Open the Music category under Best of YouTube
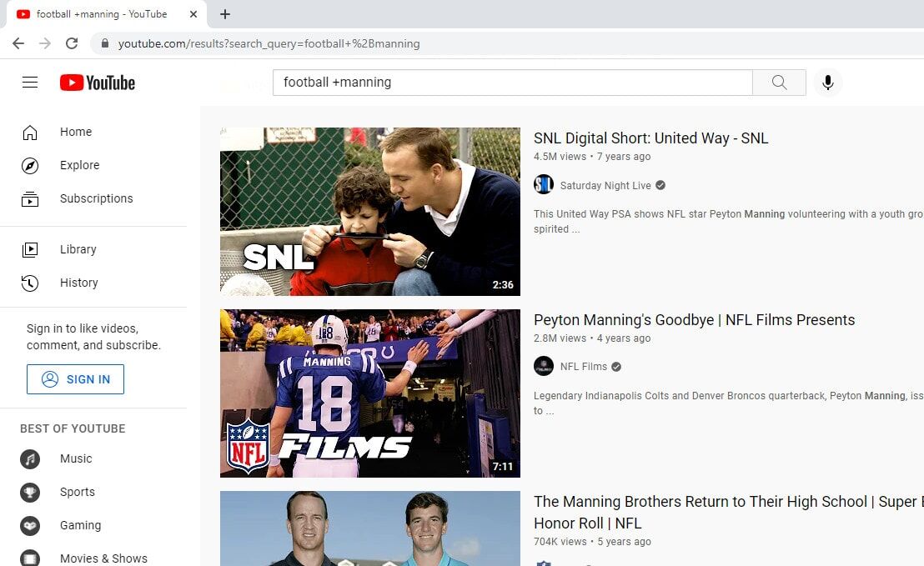924x566 pixels. click(x=75, y=458)
